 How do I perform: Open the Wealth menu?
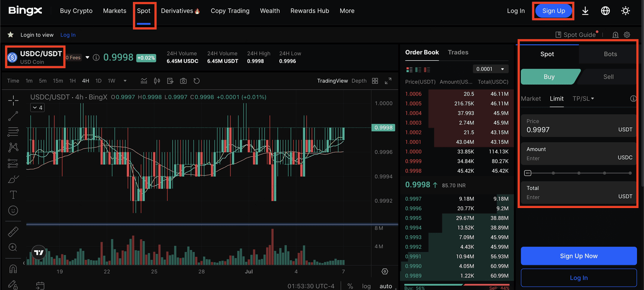pyautogui.click(x=270, y=11)
